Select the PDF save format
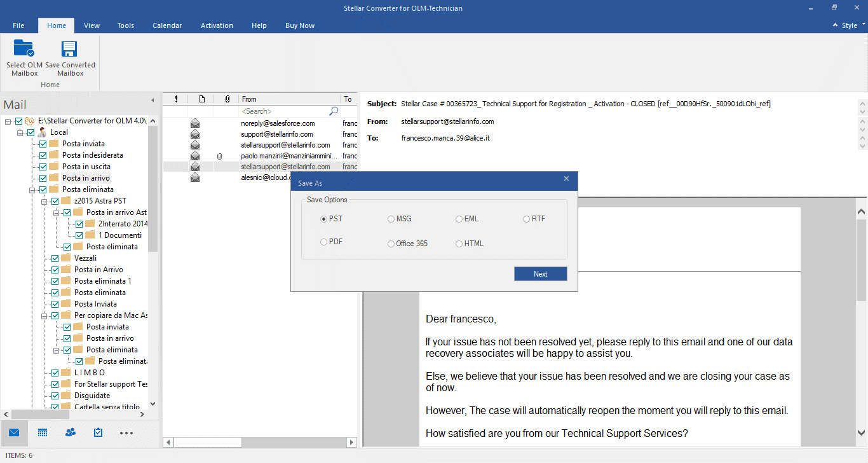This screenshot has height=463, width=868. tap(324, 242)
